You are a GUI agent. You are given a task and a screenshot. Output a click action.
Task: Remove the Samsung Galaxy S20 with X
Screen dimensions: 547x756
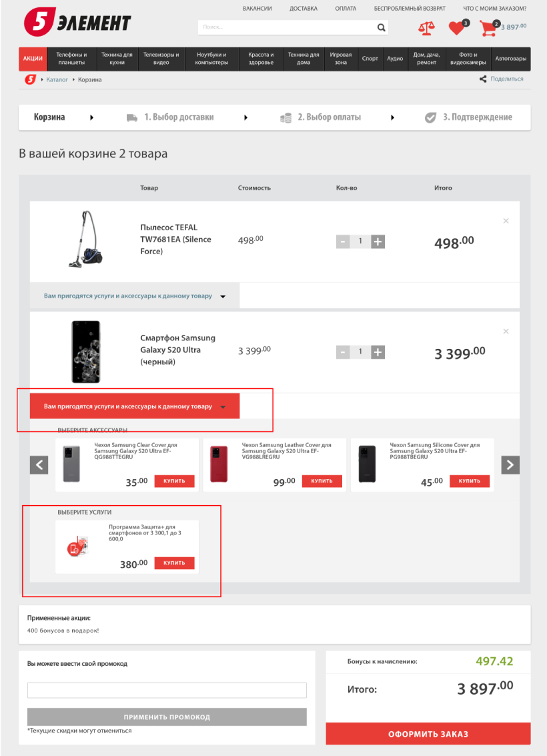[506, 331]
